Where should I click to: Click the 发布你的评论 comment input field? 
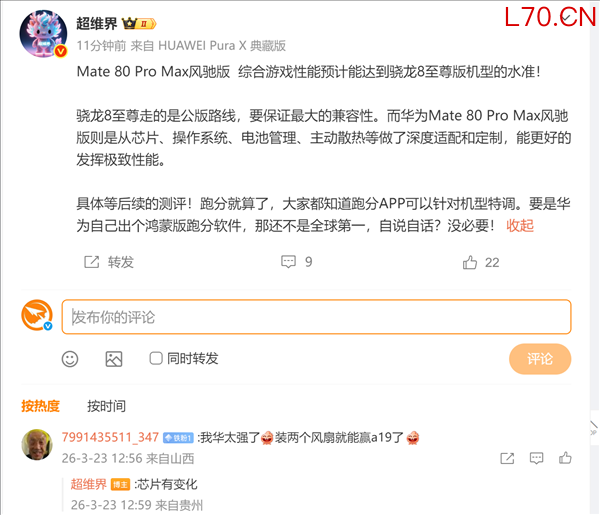(x=316, y=317)
